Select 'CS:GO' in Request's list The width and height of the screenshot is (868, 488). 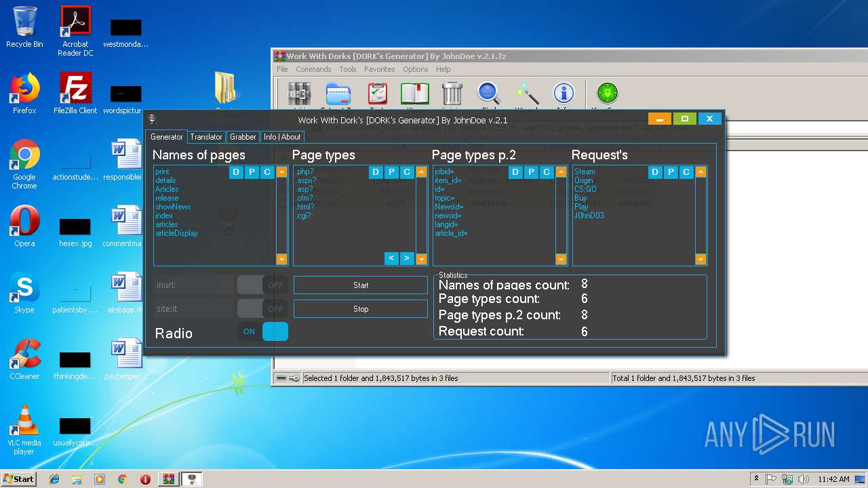click(x=585, y=189)
